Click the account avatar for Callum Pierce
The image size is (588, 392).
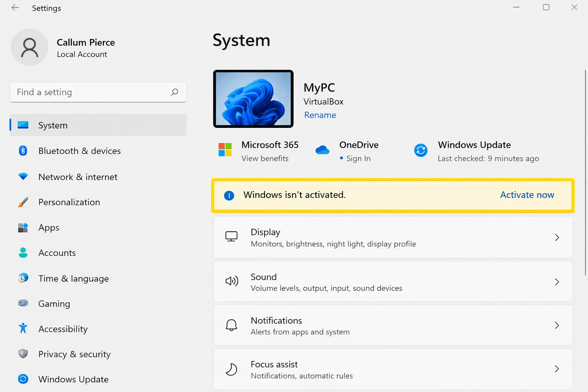pyautogui.click(x=29, y=47)
